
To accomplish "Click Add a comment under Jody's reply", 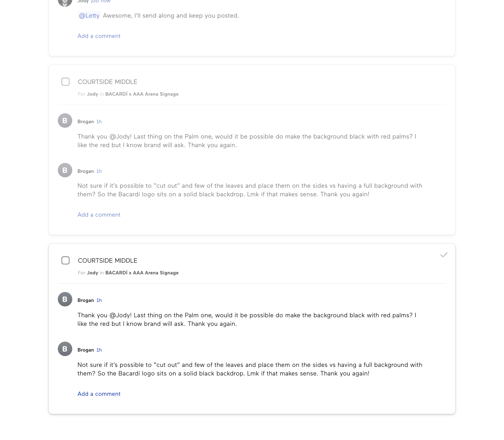I will pyautogui.click(x=99, y=36).
